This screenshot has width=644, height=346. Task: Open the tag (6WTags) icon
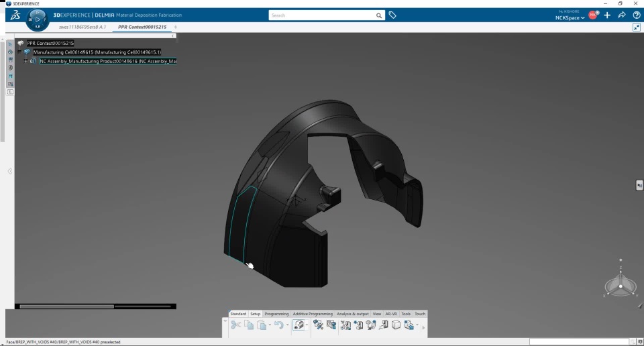(392, 15)
